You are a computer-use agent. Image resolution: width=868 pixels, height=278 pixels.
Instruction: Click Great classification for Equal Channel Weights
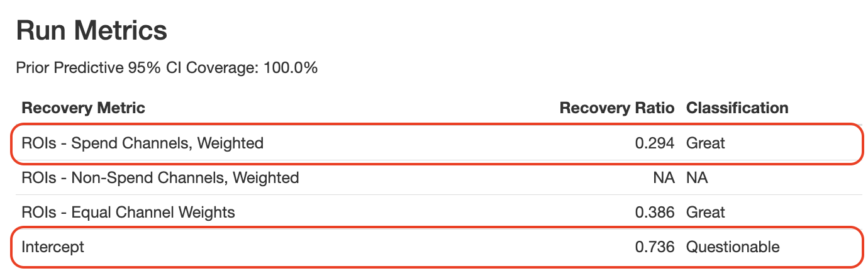click(x=706, y=213)
